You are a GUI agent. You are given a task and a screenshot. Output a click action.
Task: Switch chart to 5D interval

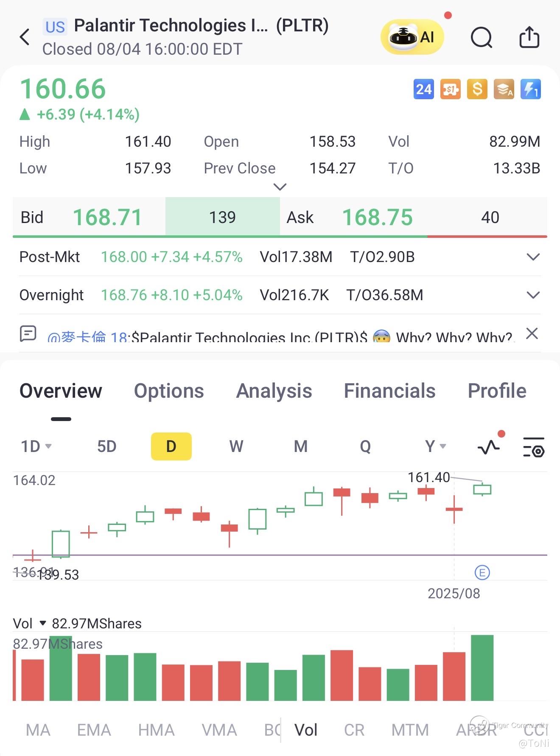click(x=106, y=446)
